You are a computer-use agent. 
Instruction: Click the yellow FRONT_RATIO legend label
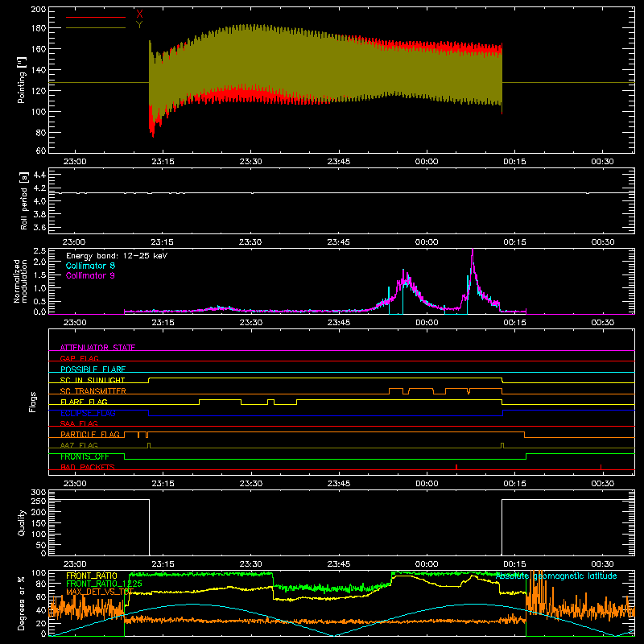[x=92, y=576]
